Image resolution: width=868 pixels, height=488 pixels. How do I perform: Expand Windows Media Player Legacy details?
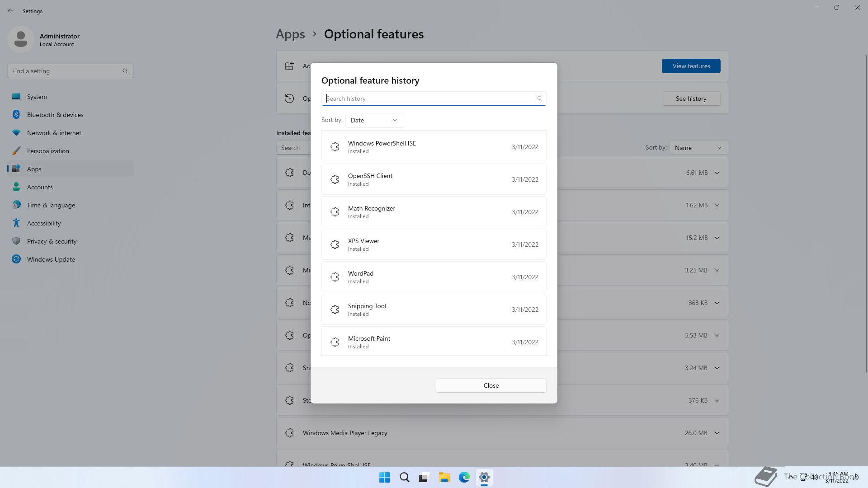pos(717,433)
